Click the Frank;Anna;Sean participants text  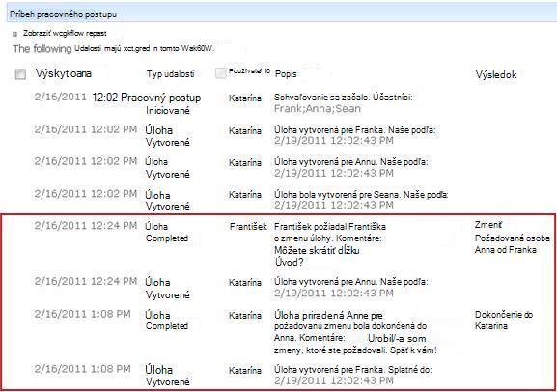[x=318, y=109]
